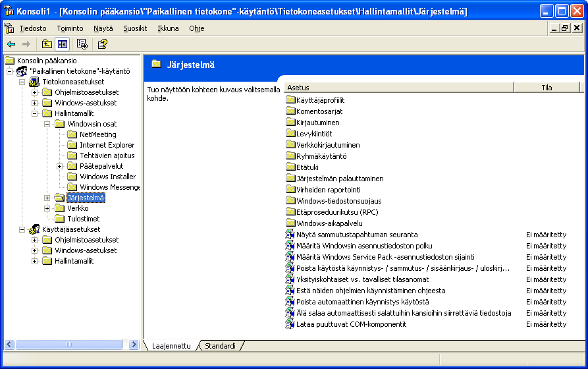Minimize the inner console child window
Screen dimensions: 588x369
[554, 28]
